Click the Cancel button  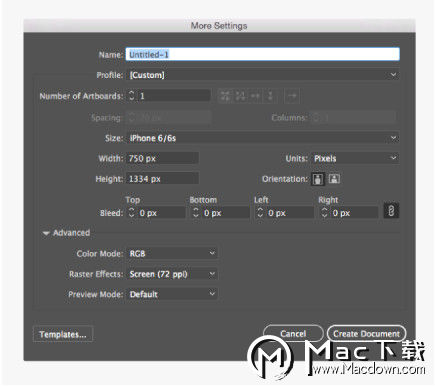click(x=293, y=334)
